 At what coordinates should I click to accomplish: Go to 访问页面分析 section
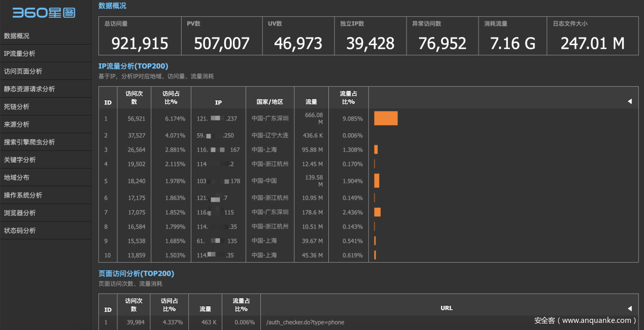click(x=23, y=71)
